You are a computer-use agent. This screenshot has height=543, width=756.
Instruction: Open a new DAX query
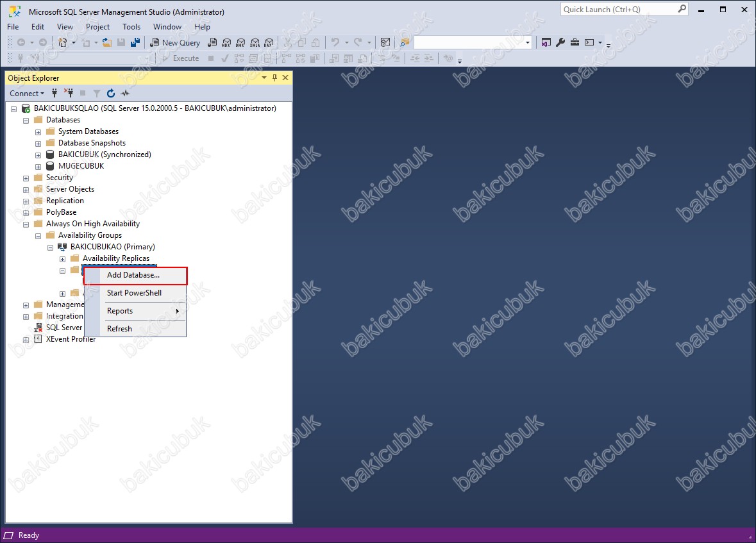tap(269, 42)
